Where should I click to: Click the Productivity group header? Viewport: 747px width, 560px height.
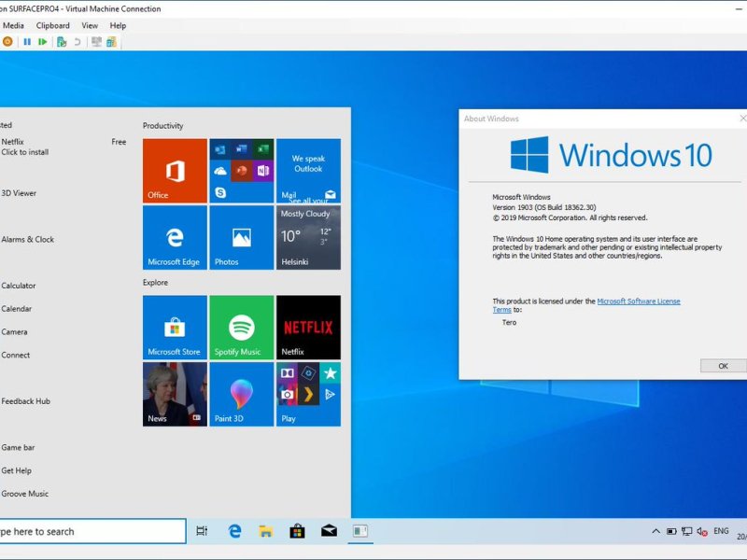coord(162,126)
